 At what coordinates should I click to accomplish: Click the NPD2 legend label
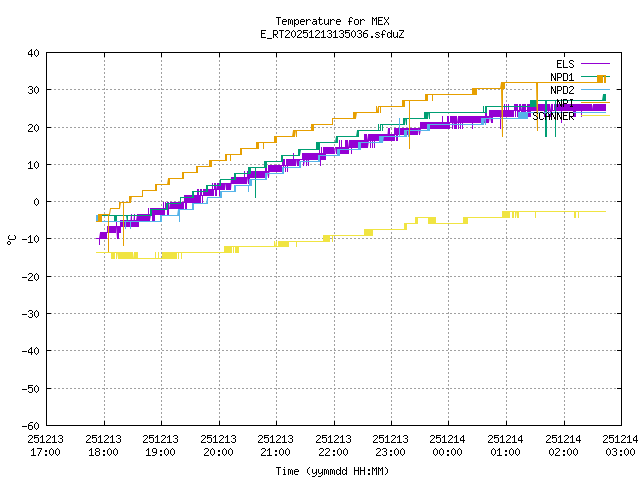pos(562,90)
